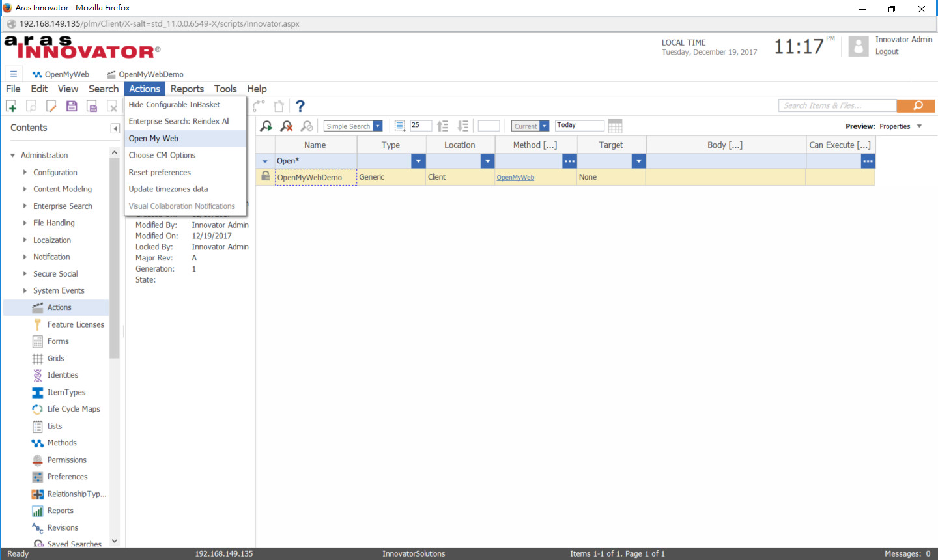Open Forms in the Contents tree
This screenshot has width=938, height=560.
(x=58, y=341)
